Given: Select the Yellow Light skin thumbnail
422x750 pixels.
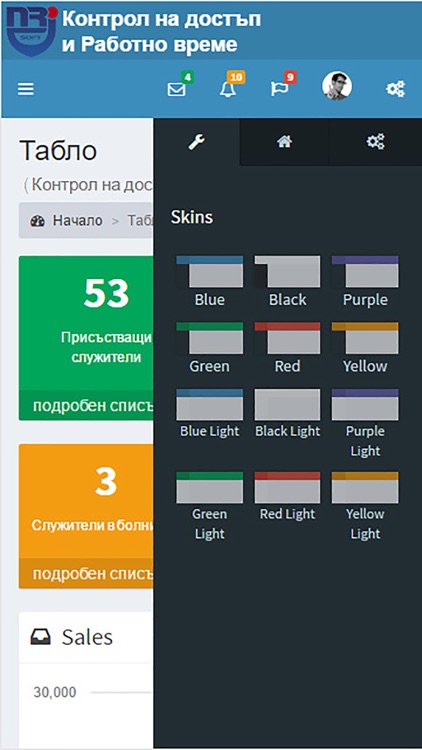Looking at the screenshot, I should tap(365, 487).
